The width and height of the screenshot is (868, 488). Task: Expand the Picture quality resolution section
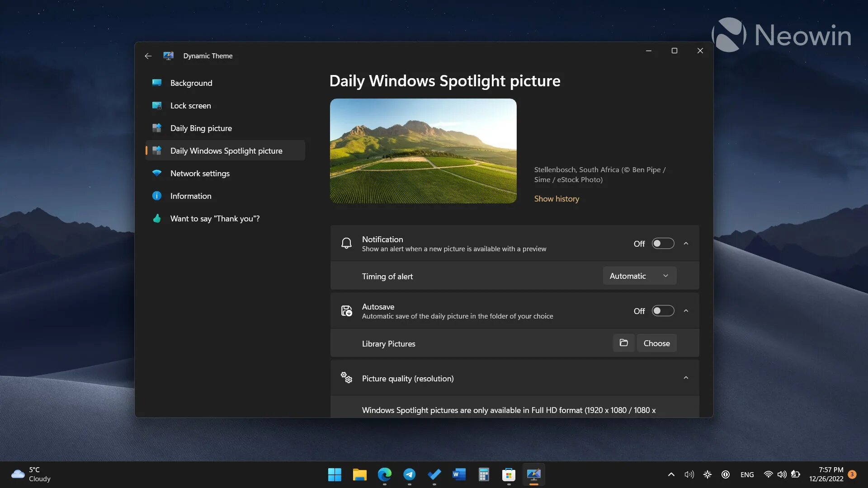coord(685,377)
